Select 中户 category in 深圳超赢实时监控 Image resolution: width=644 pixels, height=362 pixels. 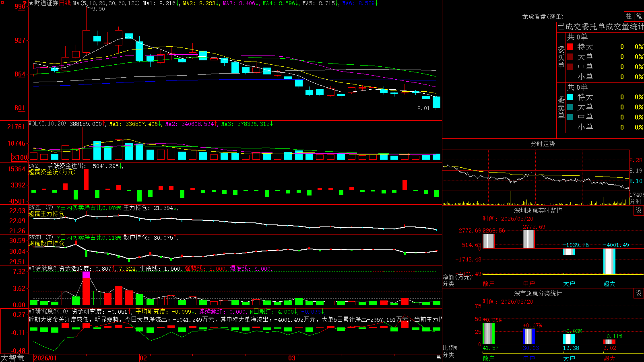point(529,284)
